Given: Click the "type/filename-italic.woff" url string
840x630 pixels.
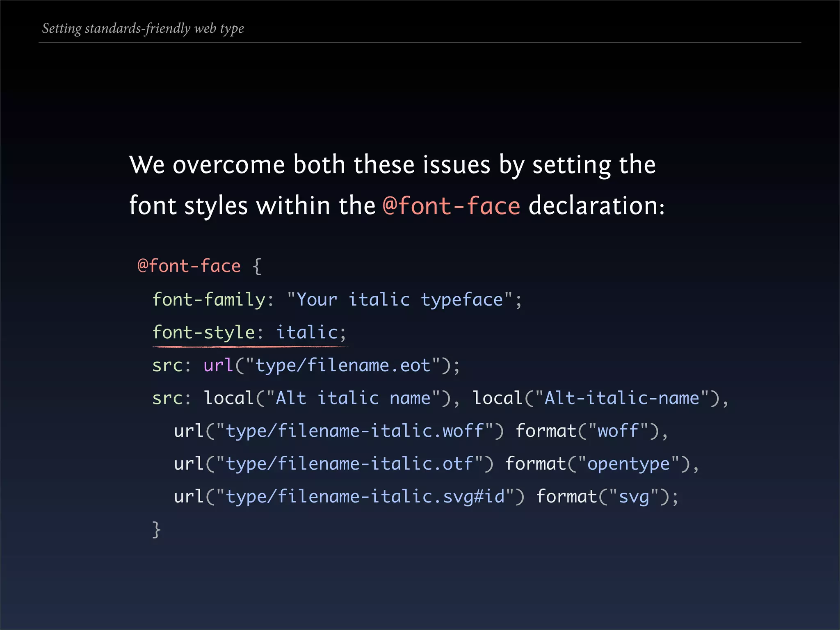Looking at the screenshot, I should click(355, 431).
